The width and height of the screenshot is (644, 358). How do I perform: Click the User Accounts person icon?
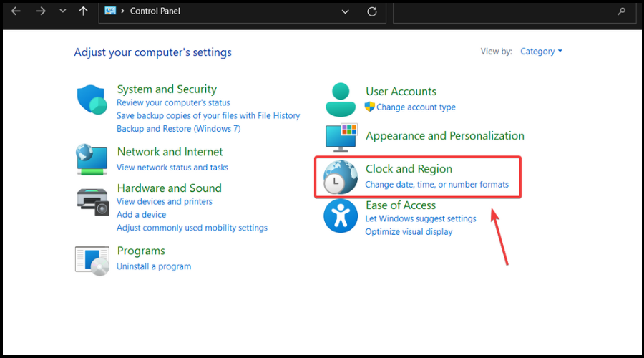[x=341, y=100]
